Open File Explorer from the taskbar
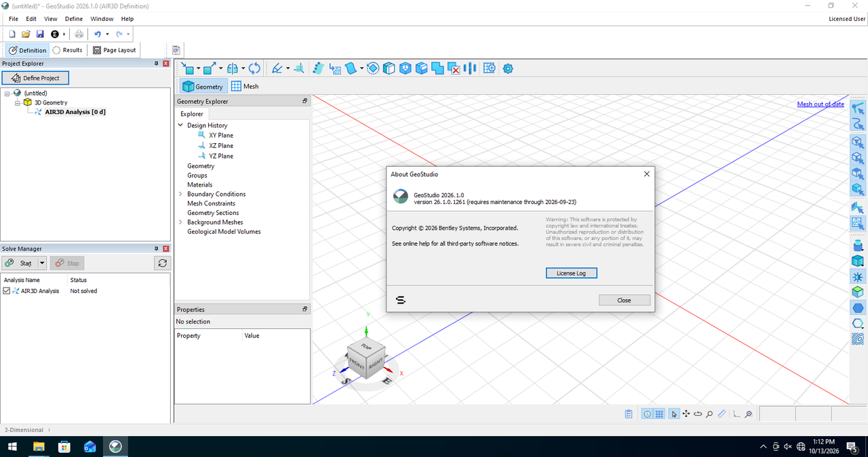This screenshot has width=868, height=457. 39,447
